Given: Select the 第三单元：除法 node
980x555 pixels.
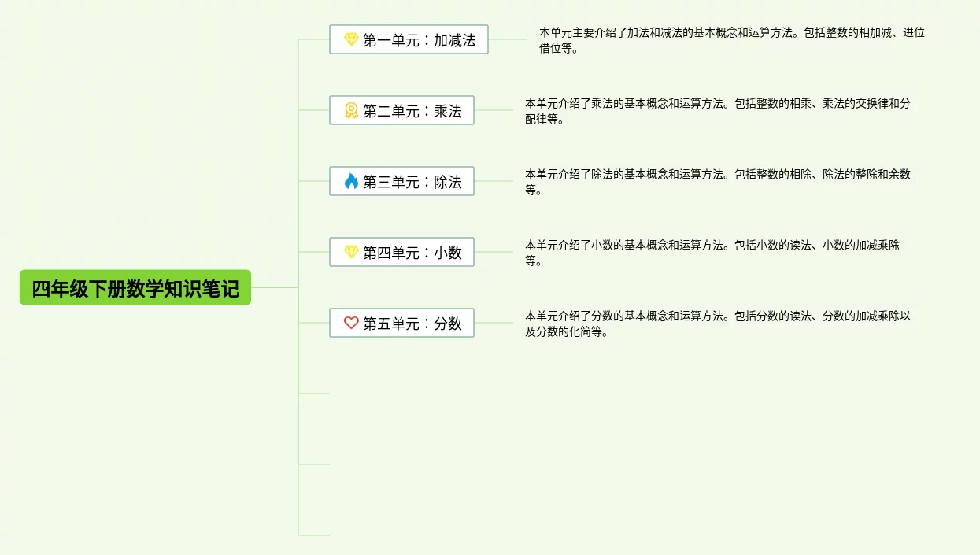Looking at the screenshot, I should (x=401, y=181).
